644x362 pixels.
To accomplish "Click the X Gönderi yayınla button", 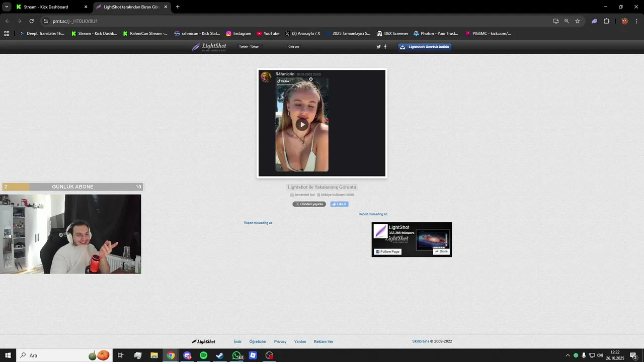I will pyautogui.click(x=309, y=204).
